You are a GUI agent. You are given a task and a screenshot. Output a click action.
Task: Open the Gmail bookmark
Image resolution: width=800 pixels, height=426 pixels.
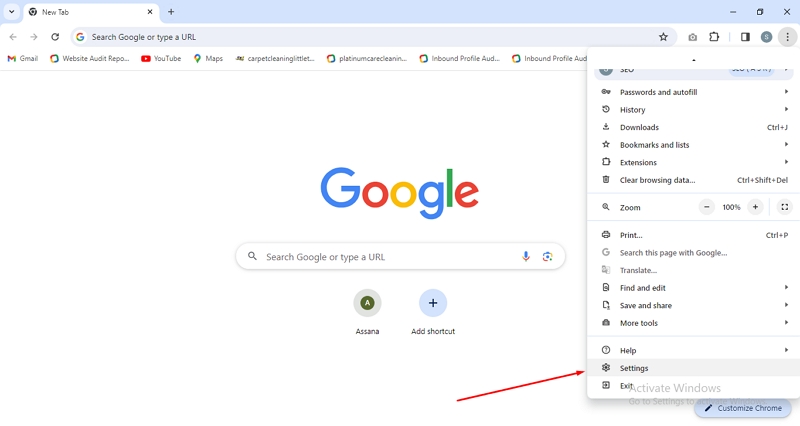click(23, 59)
